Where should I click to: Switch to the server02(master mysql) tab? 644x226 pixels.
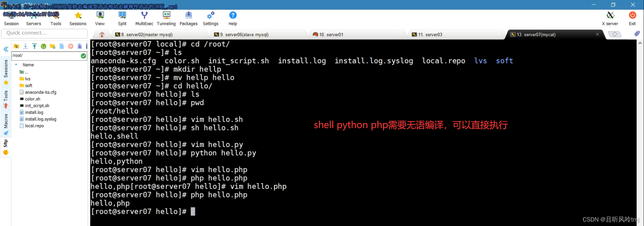[149, 35]
